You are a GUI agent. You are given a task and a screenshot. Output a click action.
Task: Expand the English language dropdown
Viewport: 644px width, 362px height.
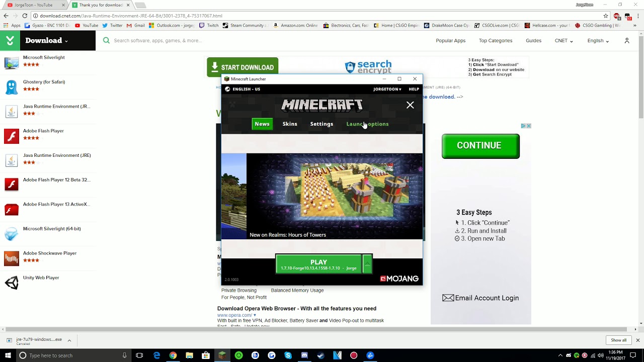598,41
